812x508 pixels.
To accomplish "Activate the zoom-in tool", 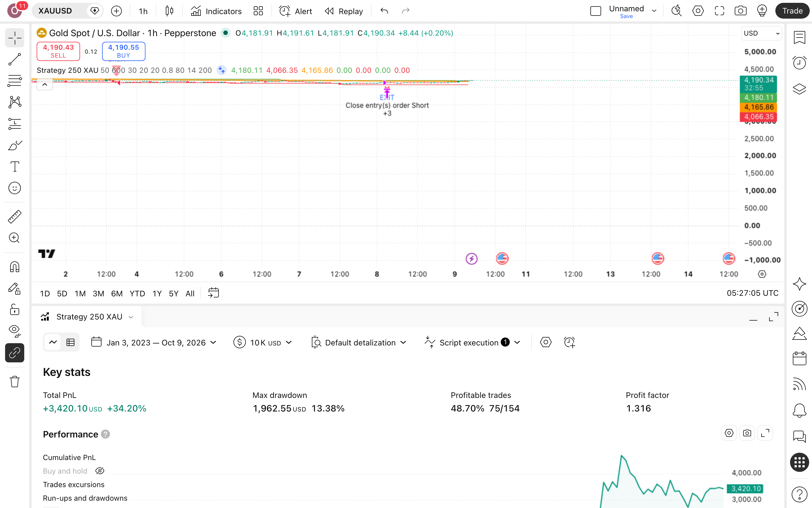I will point(14,238).
